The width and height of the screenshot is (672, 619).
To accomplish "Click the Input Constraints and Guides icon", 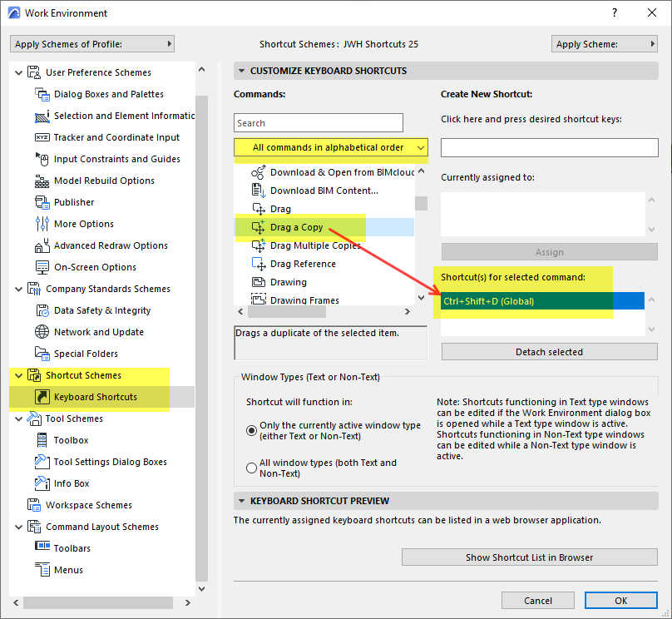I will [x=42, y=159].
